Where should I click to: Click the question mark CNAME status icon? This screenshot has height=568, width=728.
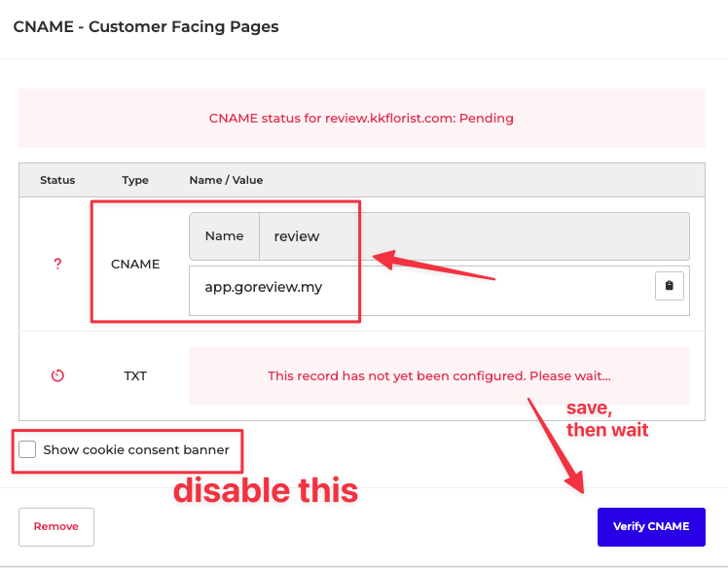57,264
